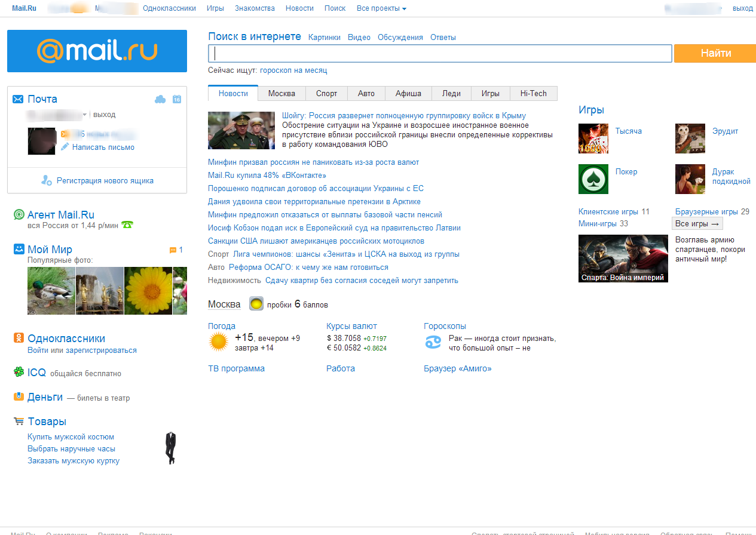756x535 pixels.
Task: Open Видео search category
Action: point(359,37)
